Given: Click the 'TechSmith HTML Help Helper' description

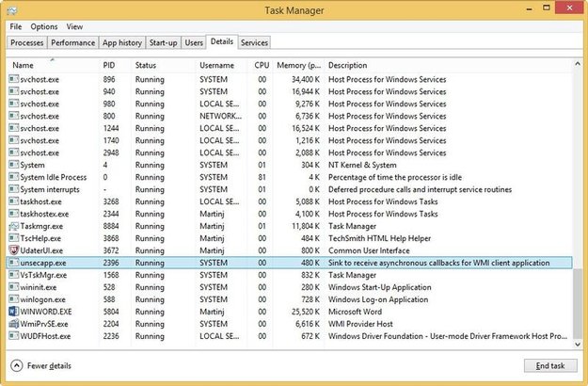Looking at the screenshot, I should [x=379, y=238].
